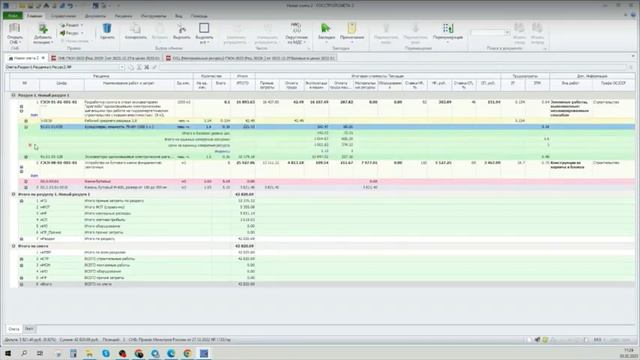Open the Файл menu tab
Viewport: 640px width, 360px height.
click(13, 16)
